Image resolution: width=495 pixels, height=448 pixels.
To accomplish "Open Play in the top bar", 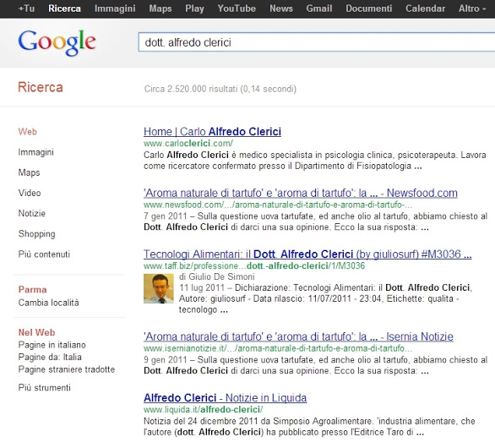I will (194, 8).
